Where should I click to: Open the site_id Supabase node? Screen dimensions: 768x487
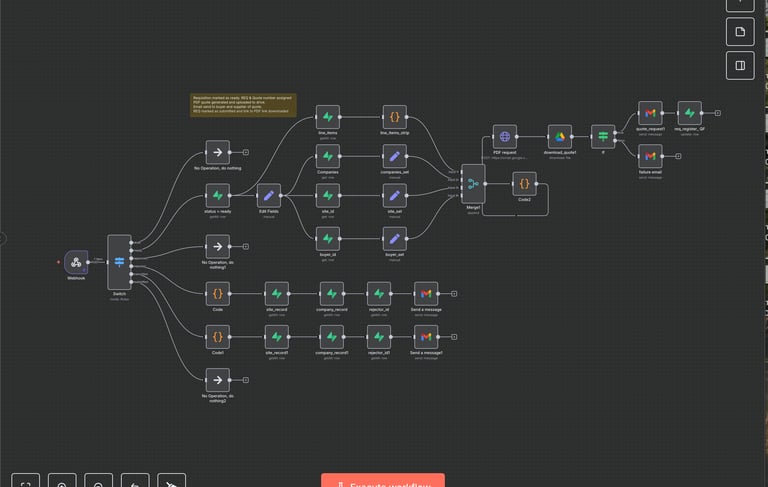pyautogui.click(x=328, y=195)
